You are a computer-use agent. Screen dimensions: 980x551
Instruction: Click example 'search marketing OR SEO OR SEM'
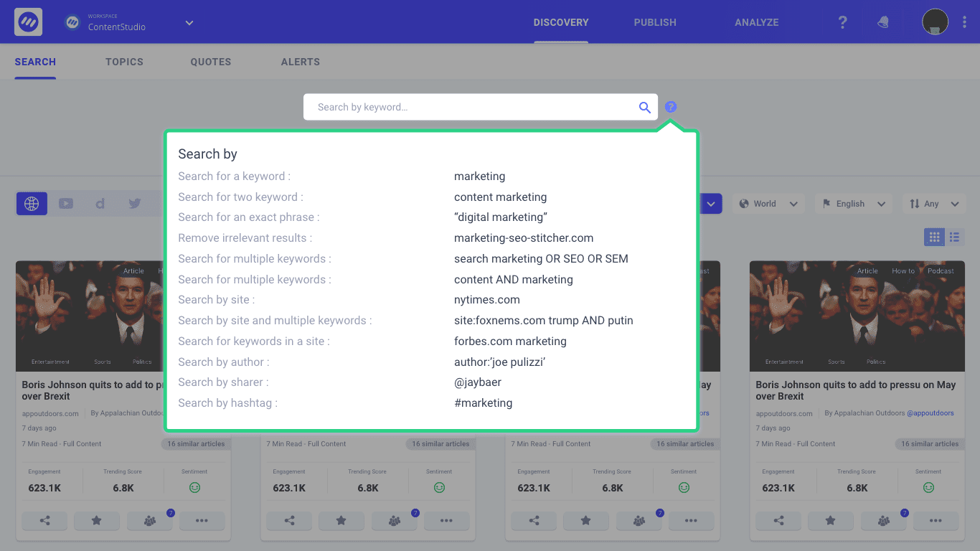541,259
